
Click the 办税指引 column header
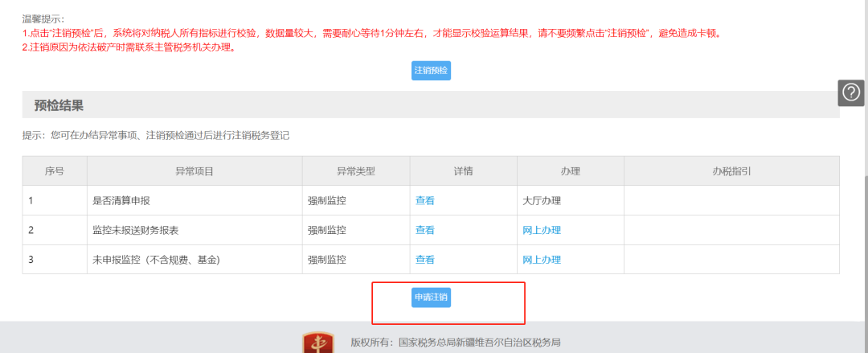[x=731, y=170]
